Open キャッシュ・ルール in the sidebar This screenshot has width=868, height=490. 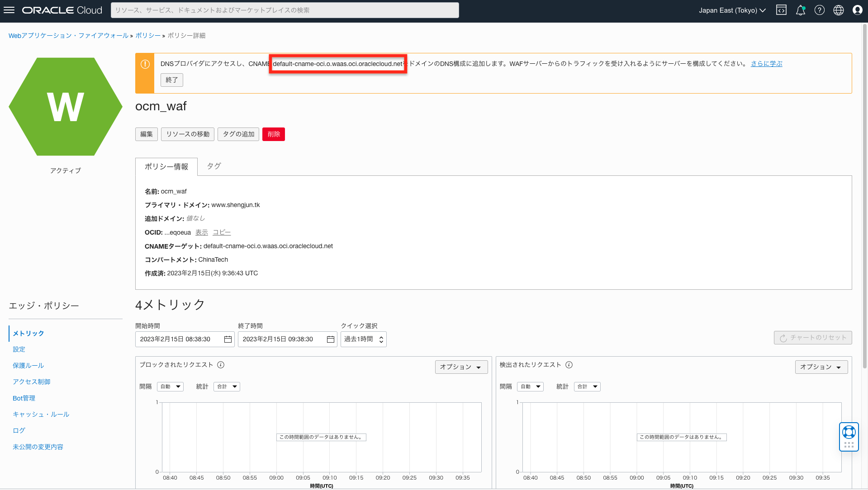41,415
